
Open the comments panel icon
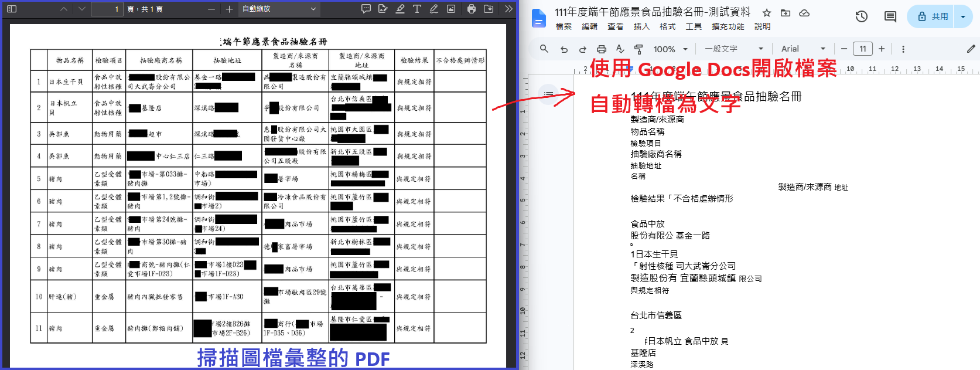pos(890,16)
